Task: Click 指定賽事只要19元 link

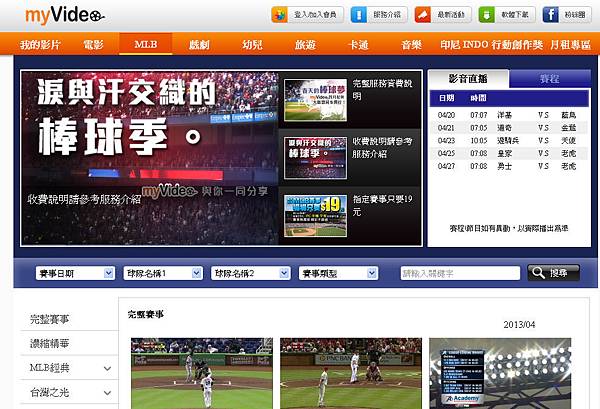Action: tap(382, 205)
